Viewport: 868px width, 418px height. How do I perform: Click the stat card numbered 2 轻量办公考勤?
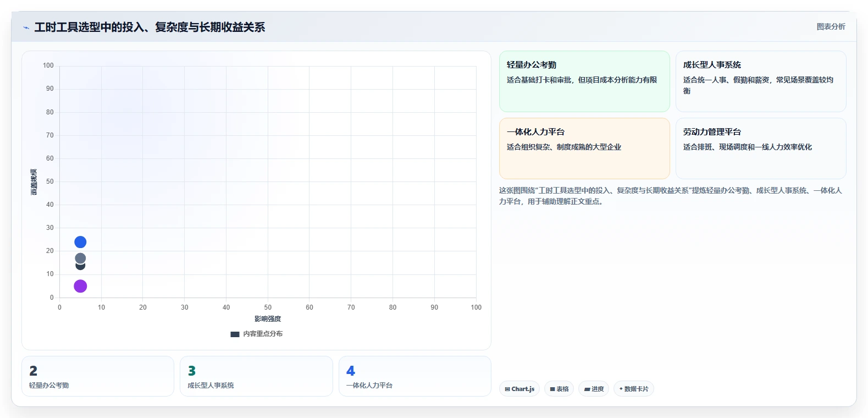pos(98,376)
